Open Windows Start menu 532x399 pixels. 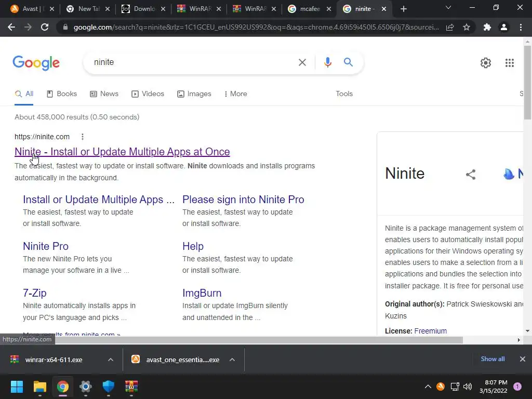(x=17, y=387)
